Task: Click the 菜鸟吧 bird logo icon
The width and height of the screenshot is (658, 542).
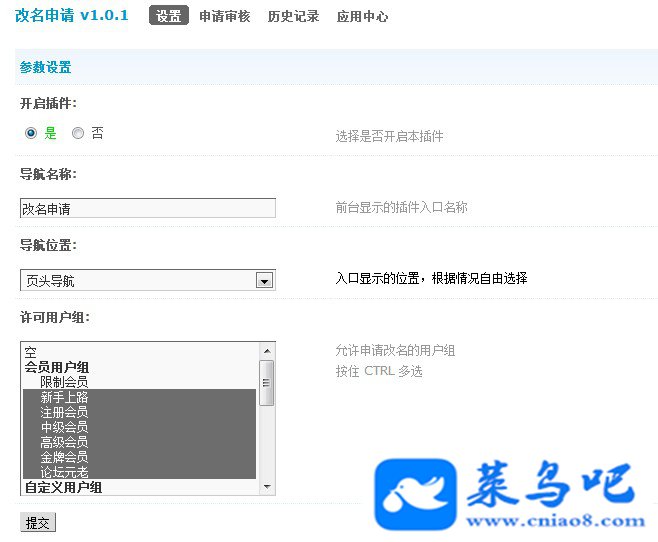Action: coord(415,494)
